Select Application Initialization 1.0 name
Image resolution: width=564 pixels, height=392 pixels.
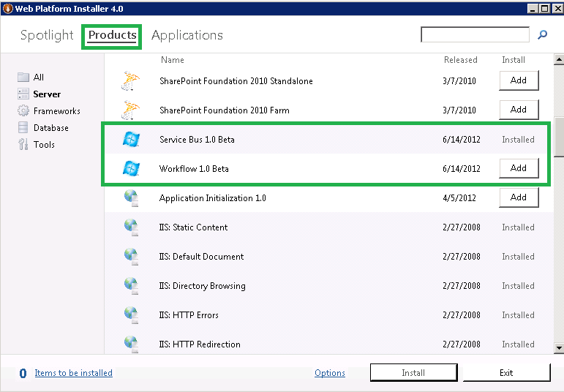pyautogui.click(x=213, y=198)
